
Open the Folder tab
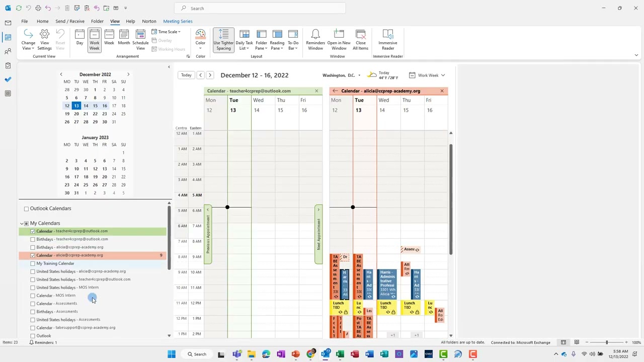click(x=97, y=21)
